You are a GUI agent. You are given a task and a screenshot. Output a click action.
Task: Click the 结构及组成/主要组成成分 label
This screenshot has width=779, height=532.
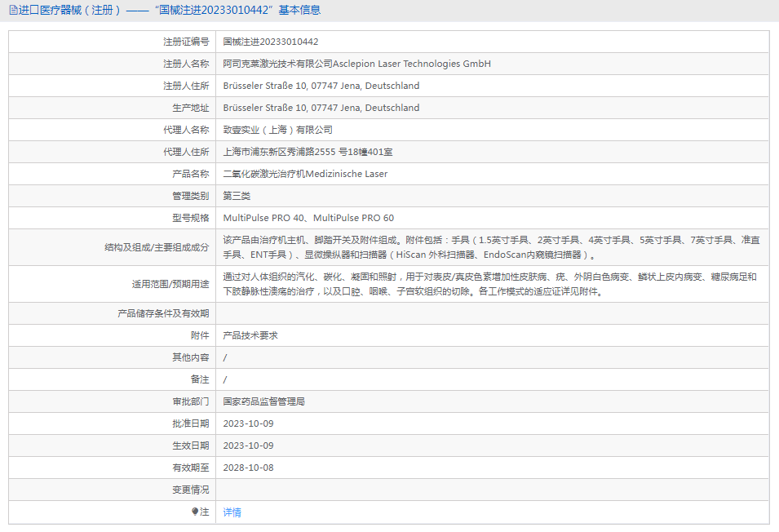pyautogui.click(x=157, y=247)
